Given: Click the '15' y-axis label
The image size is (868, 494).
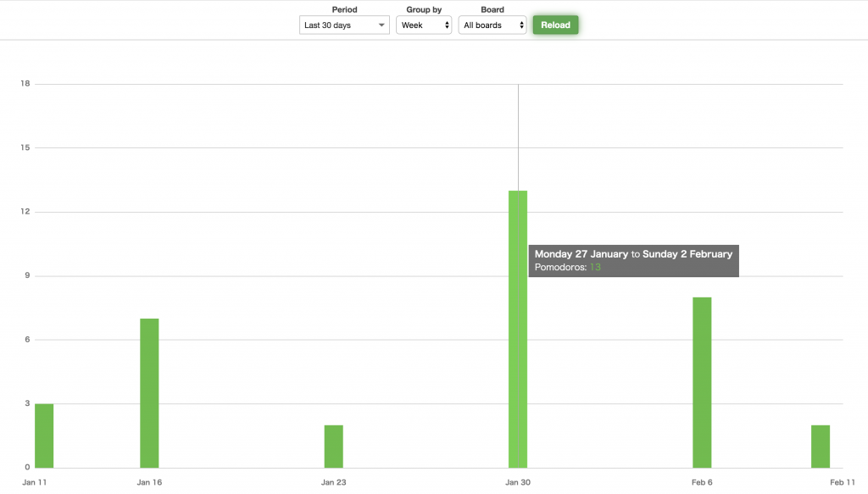Looking at the screenshot, I should point(25,147).
